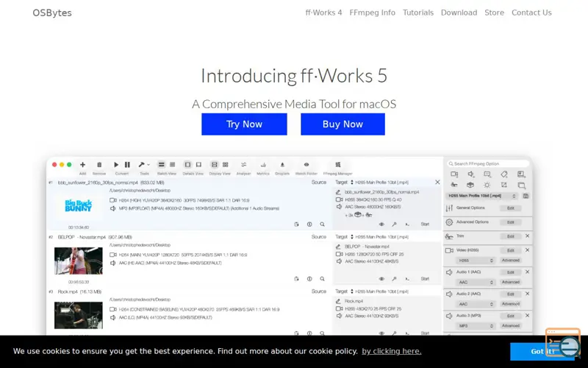Click the Remove trash icon in toolbar

pos(99,164)
